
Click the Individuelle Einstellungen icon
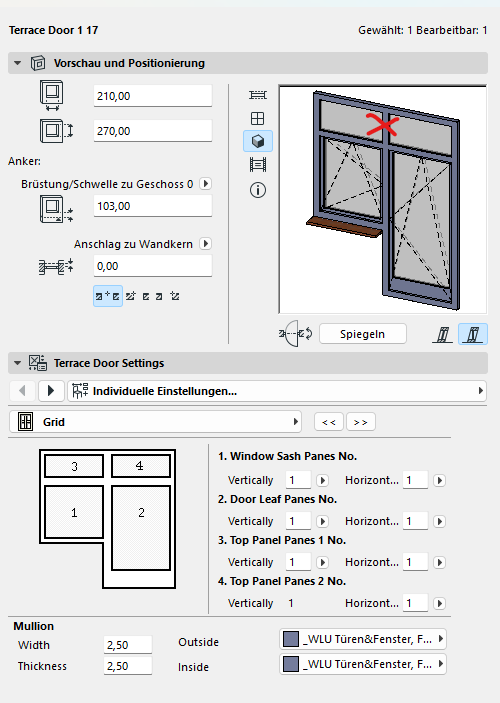pos(80,391)
